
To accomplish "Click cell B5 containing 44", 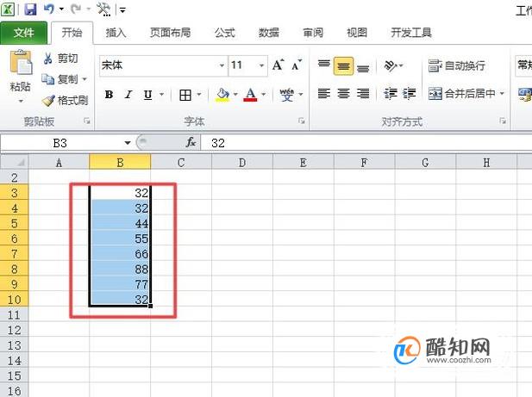I will [x=120, y=224].
